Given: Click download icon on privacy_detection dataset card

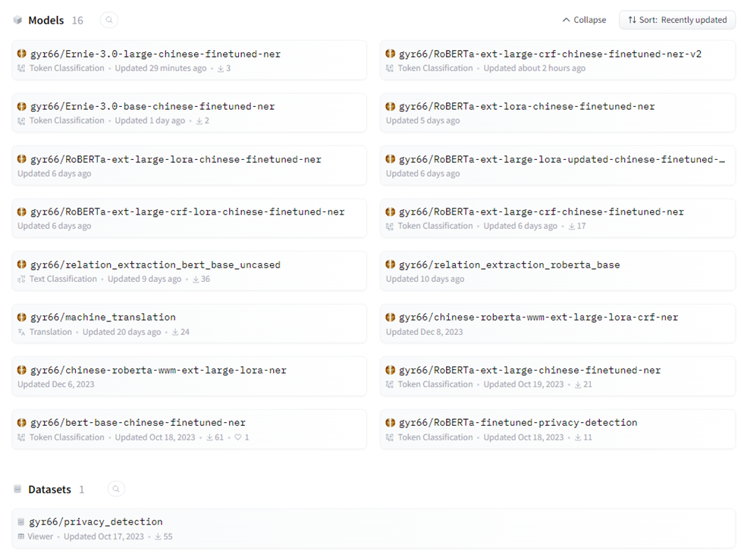Looking at the screenshot, I should point(159,537).
